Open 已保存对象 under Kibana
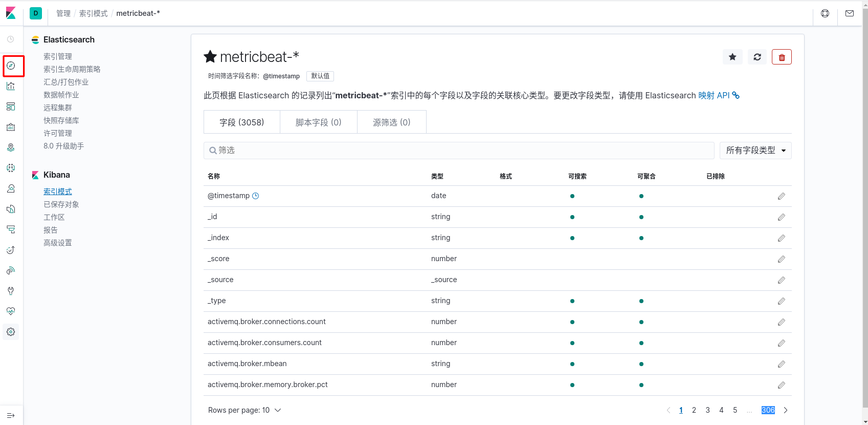 pyautogui.click(x=61, y=204)
